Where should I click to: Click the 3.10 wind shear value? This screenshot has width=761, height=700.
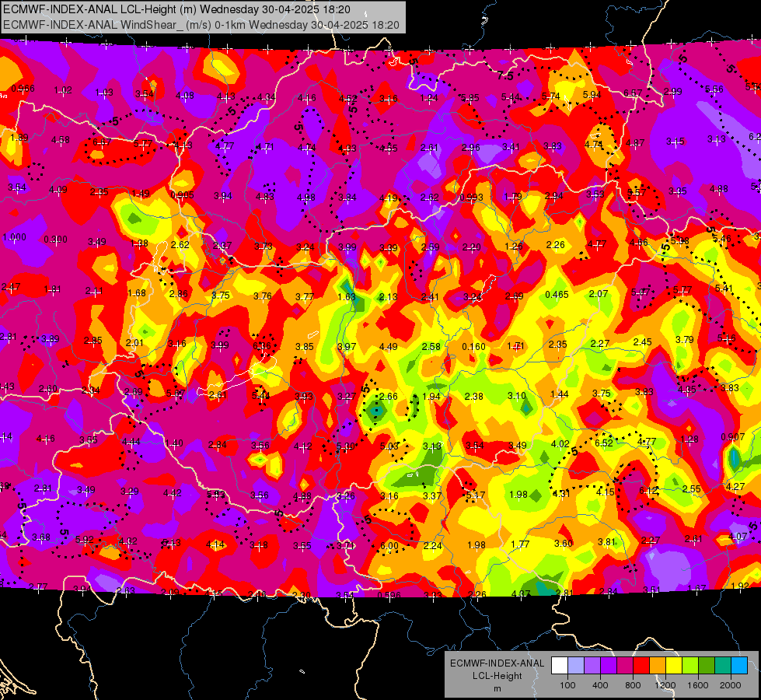pyautogui.click(x=516, y=395)
